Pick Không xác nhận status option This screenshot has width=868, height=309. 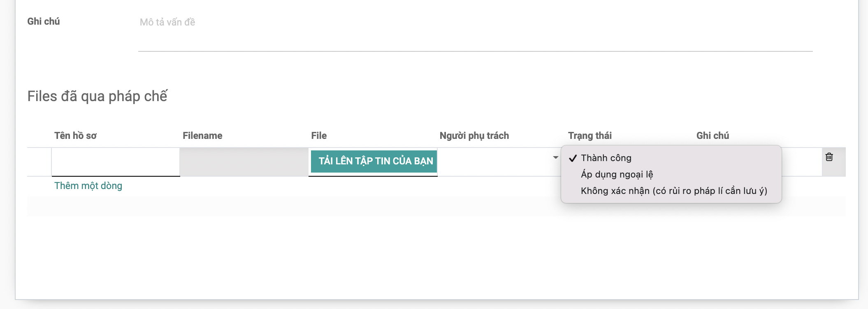(x=674, y=191)
